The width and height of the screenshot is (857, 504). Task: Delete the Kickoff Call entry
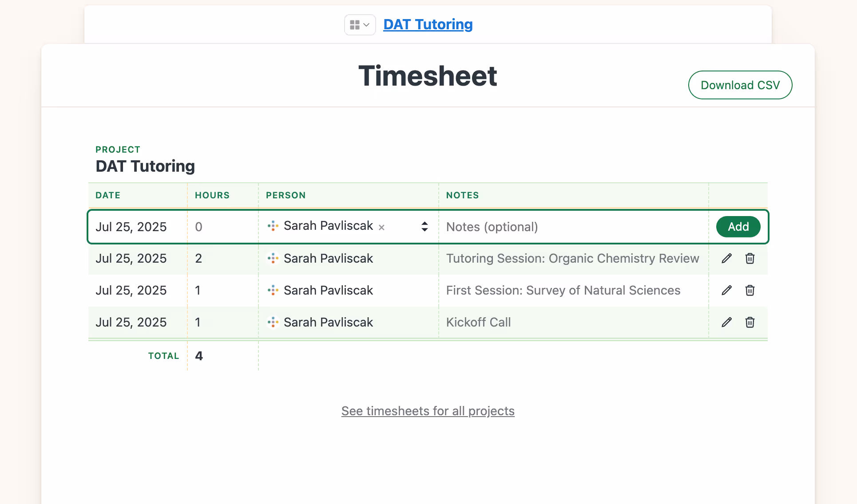point(750,322)
